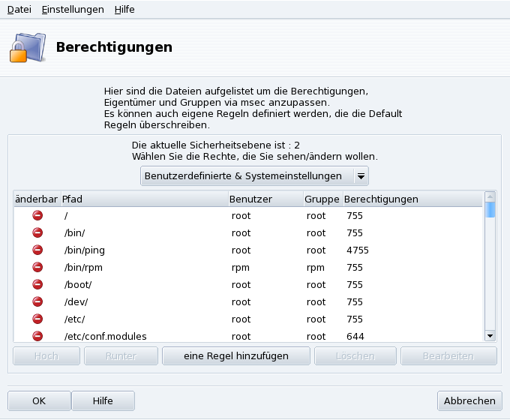Select the /bin/ path entry
This screenshot has height=420, width=510.
74,233
